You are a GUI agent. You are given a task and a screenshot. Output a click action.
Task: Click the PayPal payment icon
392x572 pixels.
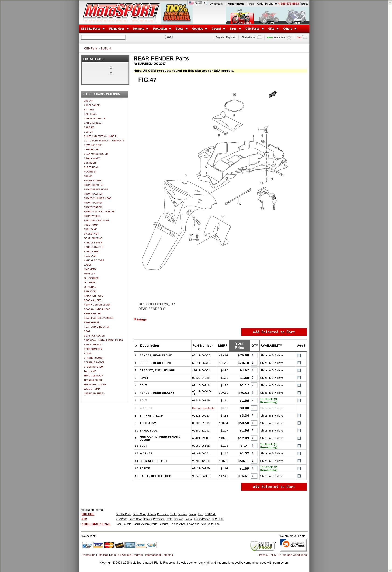pos(141,545)
